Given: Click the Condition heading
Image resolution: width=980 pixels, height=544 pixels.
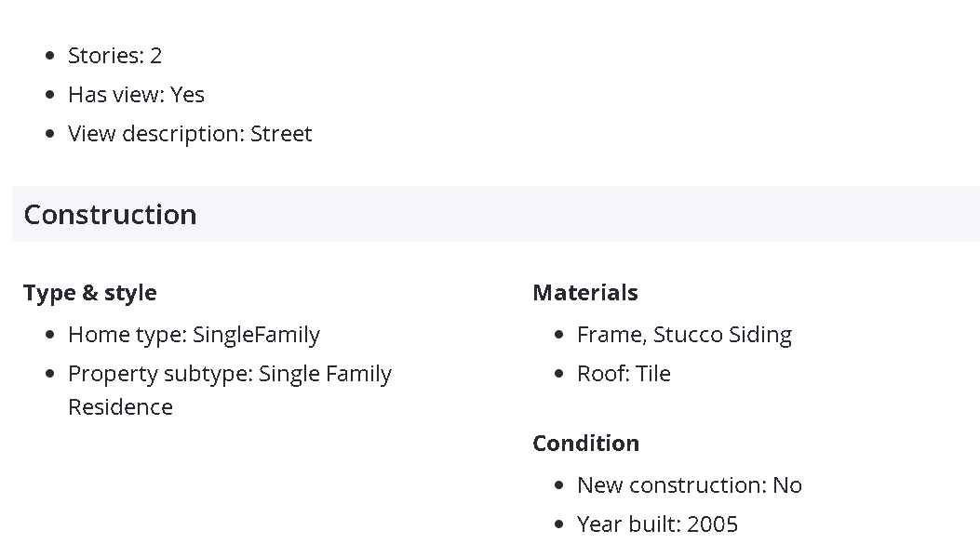Looking at the screenshot, I should (585, 444).
